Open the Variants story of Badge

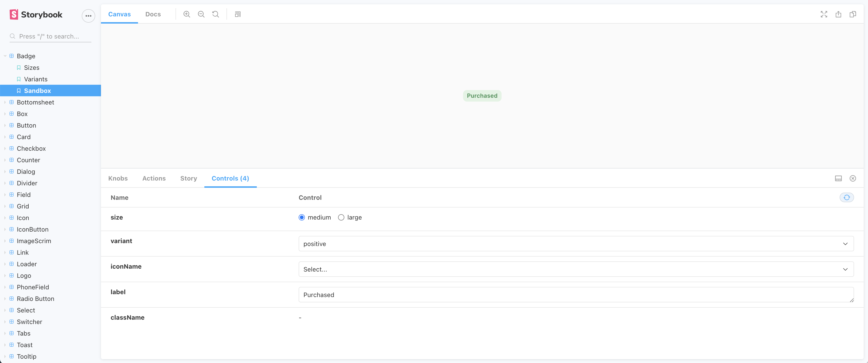point(36,79)
